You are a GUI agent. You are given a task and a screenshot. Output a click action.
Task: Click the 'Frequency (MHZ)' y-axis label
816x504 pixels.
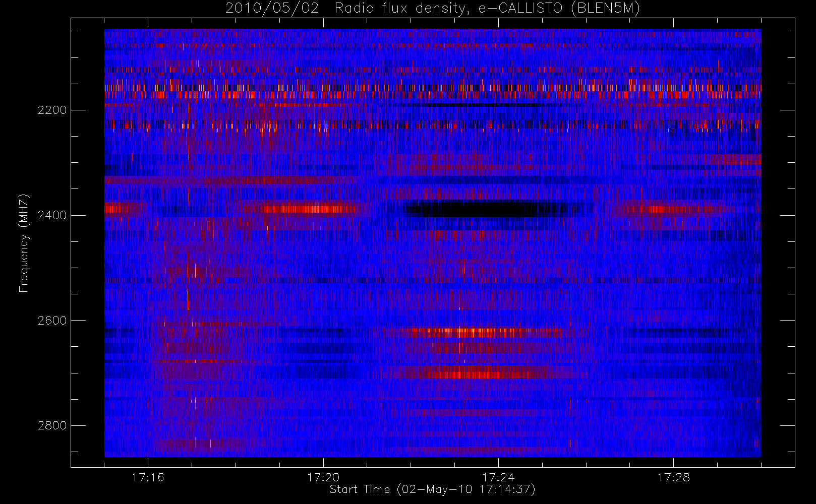(24, 243)
